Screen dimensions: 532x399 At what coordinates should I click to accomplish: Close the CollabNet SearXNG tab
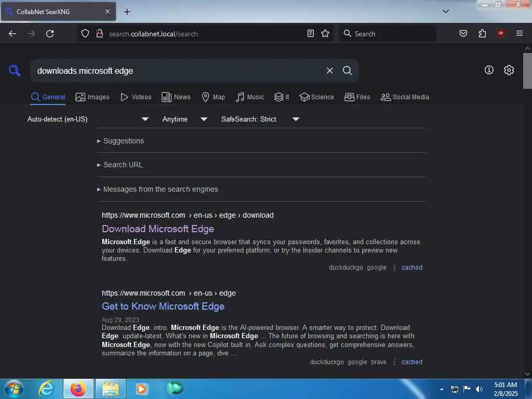107,11
